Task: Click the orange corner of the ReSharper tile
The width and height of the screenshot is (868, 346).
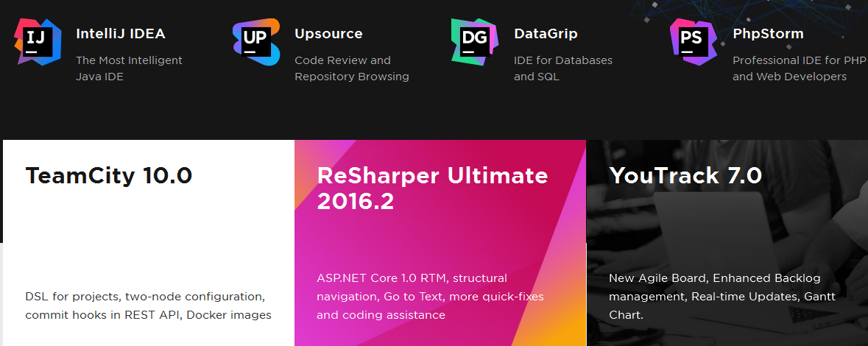Action: [567, 335]
